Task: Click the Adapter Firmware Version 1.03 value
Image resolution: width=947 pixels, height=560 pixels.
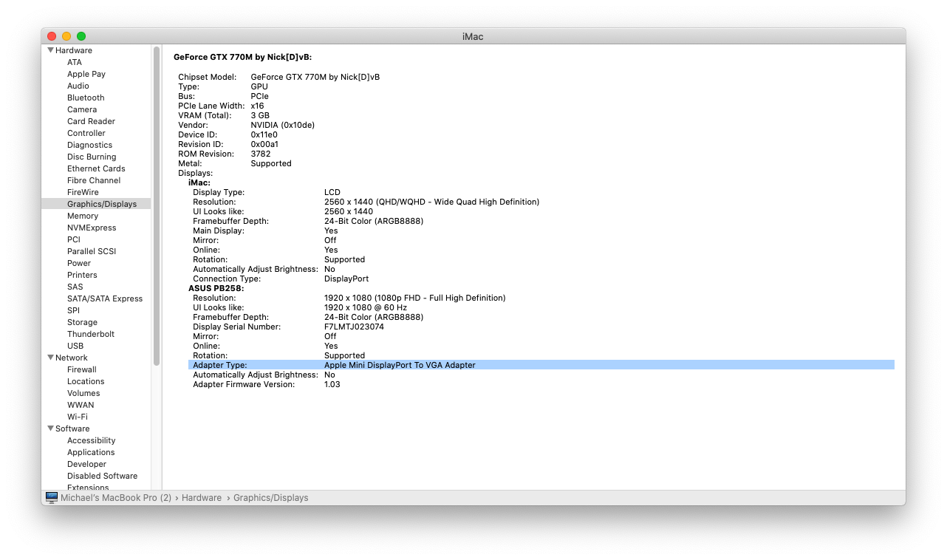Action: 332,384
